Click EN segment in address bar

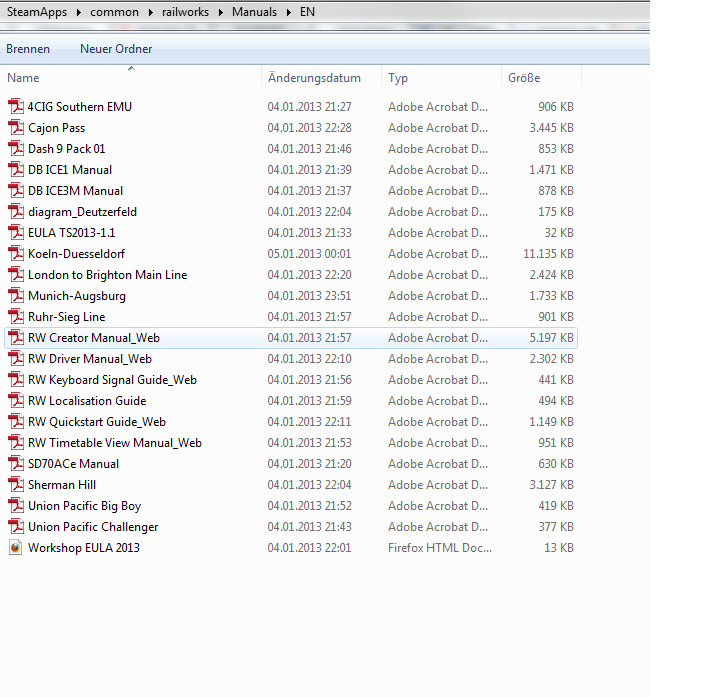(307, 12)
